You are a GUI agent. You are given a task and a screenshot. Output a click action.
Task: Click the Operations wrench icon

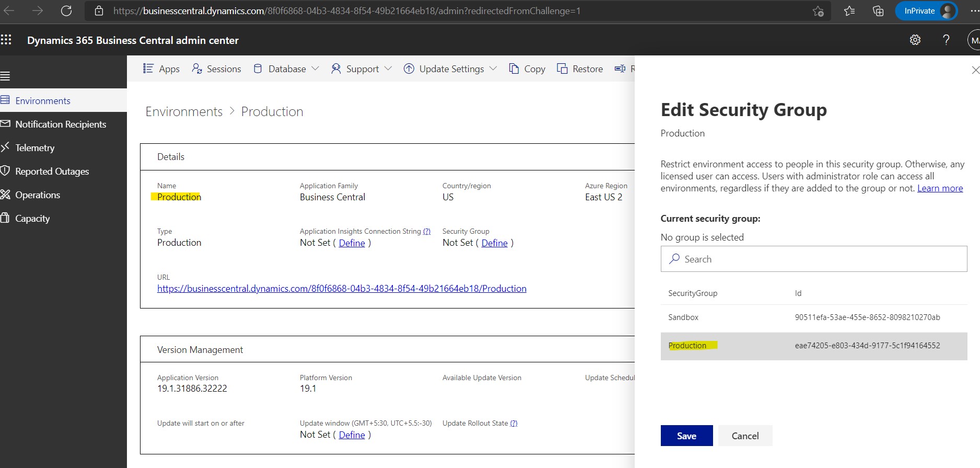point(5,195)
